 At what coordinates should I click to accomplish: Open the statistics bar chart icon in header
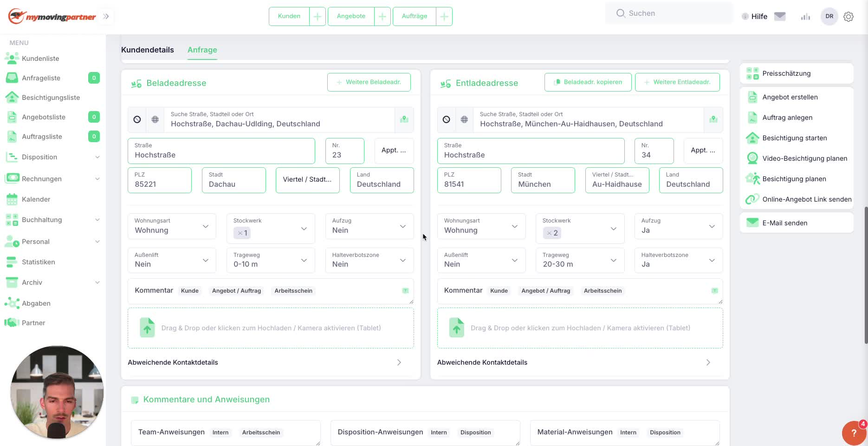click(x=805, y=16)
